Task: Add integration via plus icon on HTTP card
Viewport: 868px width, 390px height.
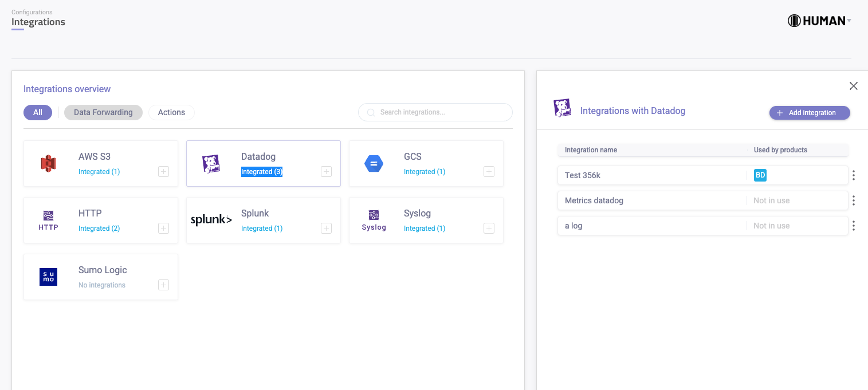Action: pos(163,229)
